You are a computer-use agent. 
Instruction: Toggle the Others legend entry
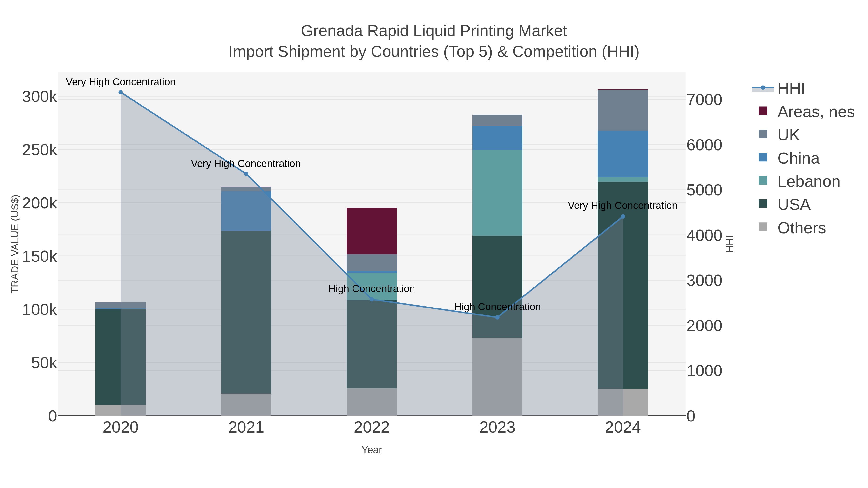pyautogui.click(x=792, y=228)
